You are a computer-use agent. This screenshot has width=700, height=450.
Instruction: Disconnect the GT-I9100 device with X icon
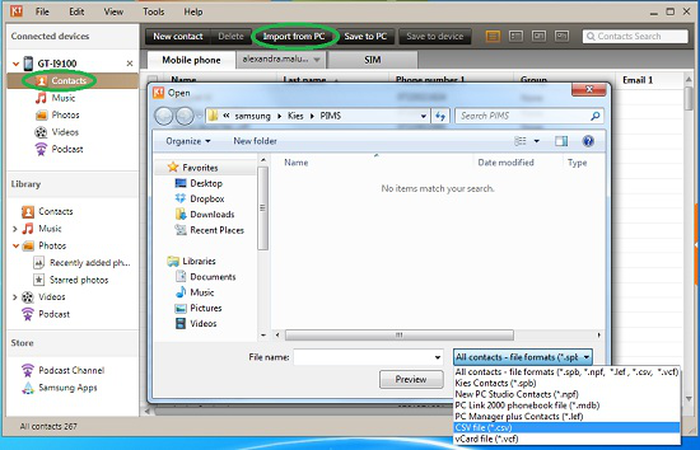coord(129,63)
